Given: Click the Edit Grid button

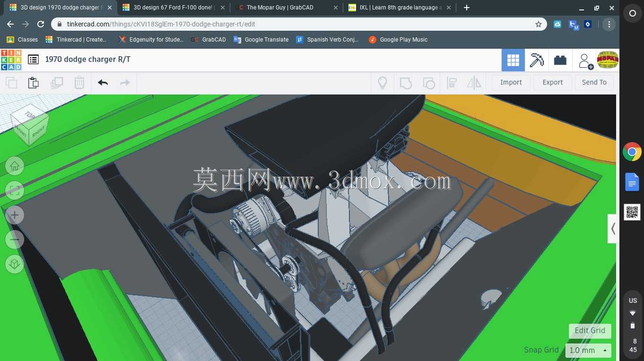Looking at the screenshot, I should 590,331.
